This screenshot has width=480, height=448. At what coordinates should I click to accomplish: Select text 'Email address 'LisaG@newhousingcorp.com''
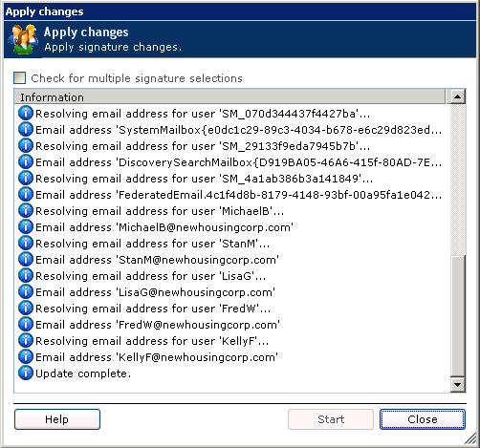pos(155,292)
